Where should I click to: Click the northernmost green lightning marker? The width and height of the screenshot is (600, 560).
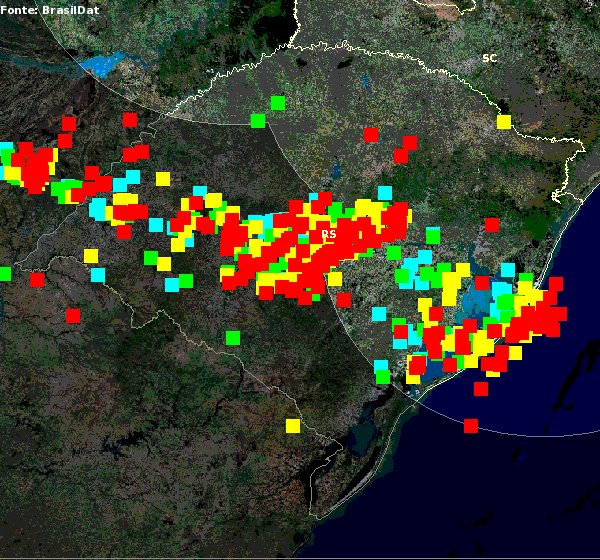click(278, 103)
